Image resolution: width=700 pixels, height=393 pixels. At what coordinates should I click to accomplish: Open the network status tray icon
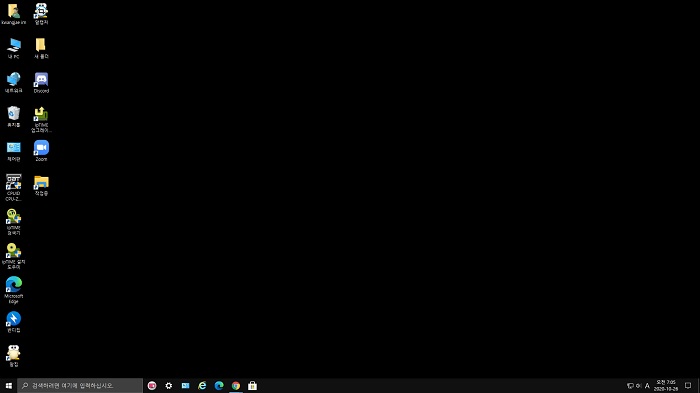(630, 385)
